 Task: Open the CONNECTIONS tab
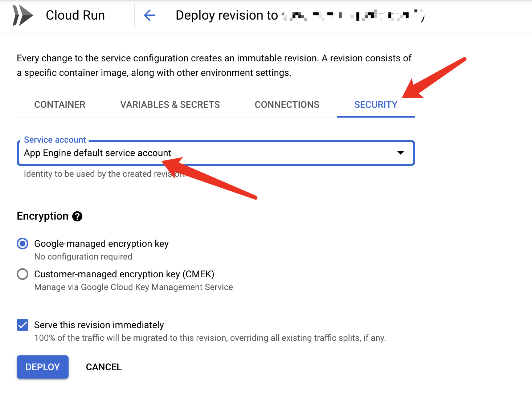287,105
